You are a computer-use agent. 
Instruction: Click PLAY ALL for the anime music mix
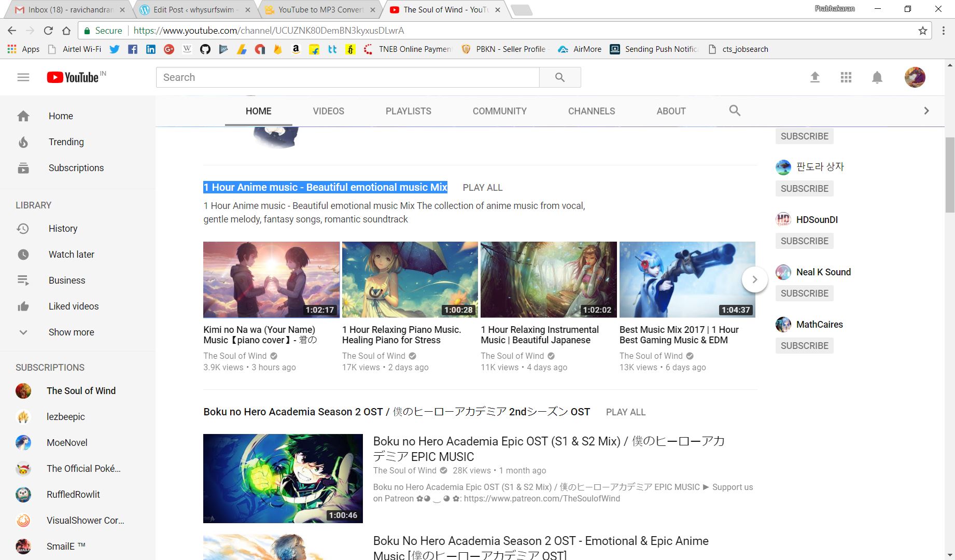pyautogui.click(x=482, y=187)
